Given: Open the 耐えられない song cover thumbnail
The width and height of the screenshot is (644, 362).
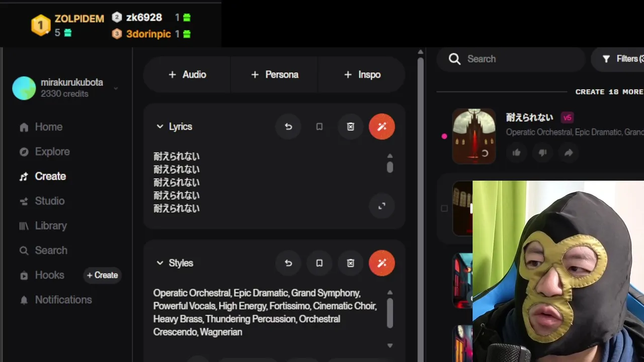Looking at the screenshot, I should [x=474, y=136].
